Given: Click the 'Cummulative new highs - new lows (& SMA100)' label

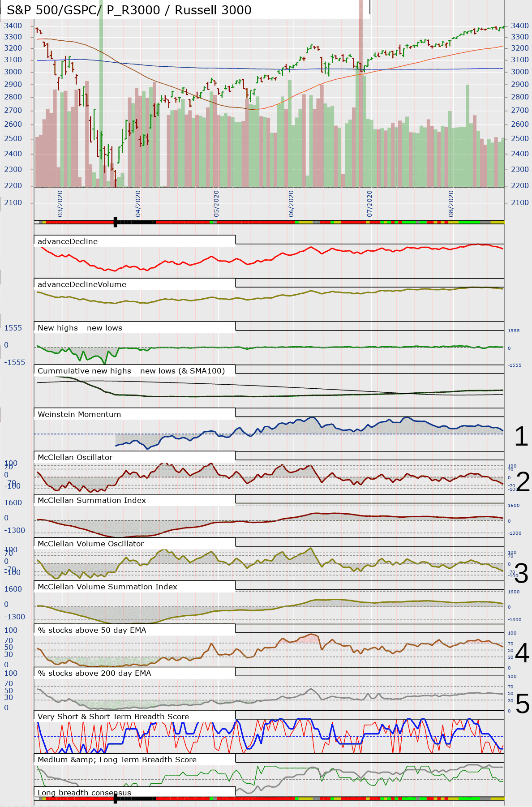Looking at the screenshot, I should point(131,371).
